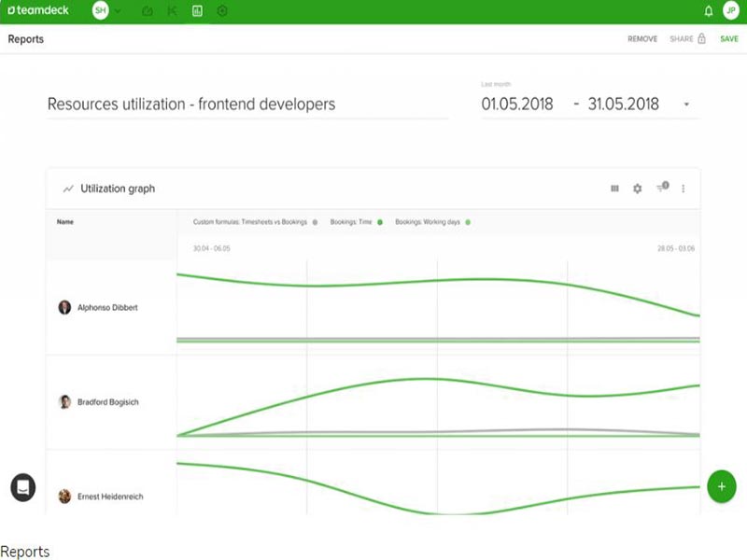747x560 pixels.
Task: Open Utilization graph settings gear
Action: 638,189
